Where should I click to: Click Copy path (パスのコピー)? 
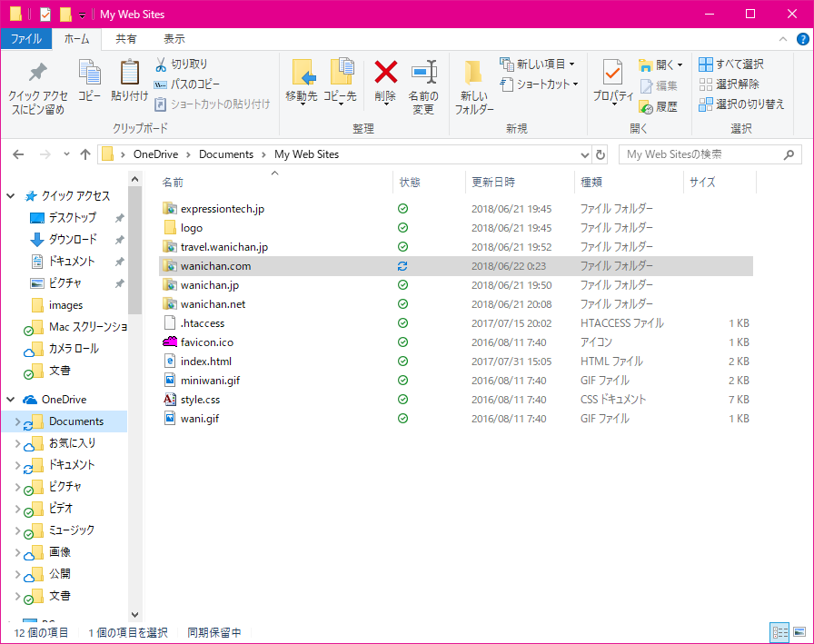[x=187, y=84]
